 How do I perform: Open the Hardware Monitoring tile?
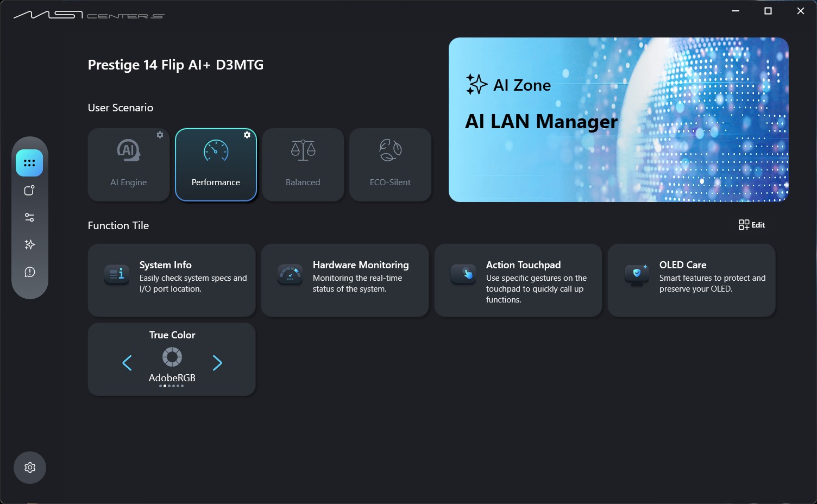pos(344,280)
